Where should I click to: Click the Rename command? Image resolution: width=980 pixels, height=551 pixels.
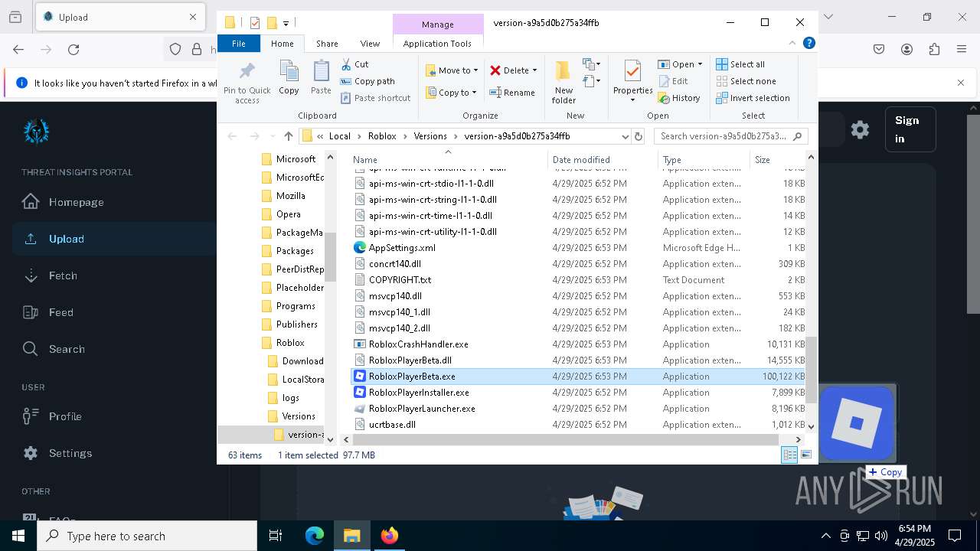512,93
